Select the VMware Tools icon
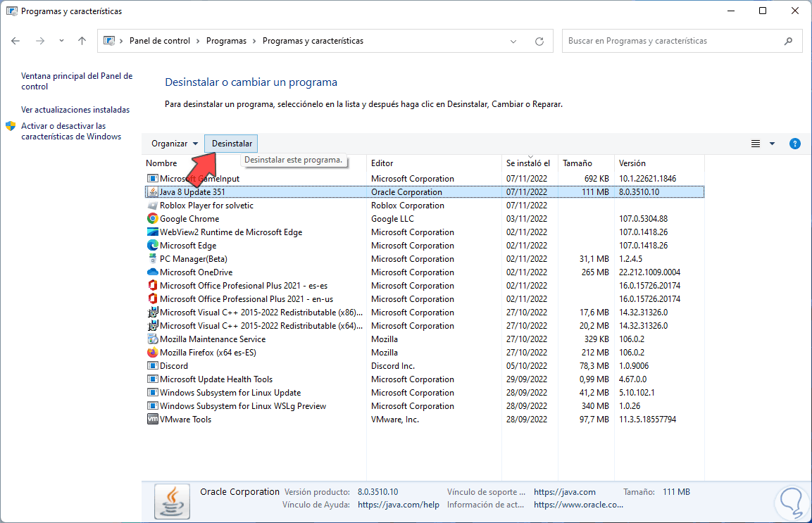 coord(152,420)
